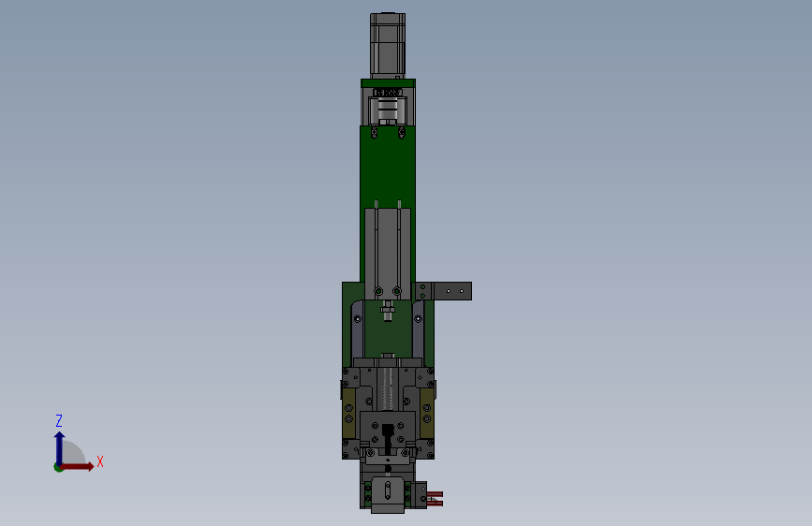This screenshot has height=526, width=812.
Task: Click the blue Z axis arrow of triad
Action: pos(59,447)
